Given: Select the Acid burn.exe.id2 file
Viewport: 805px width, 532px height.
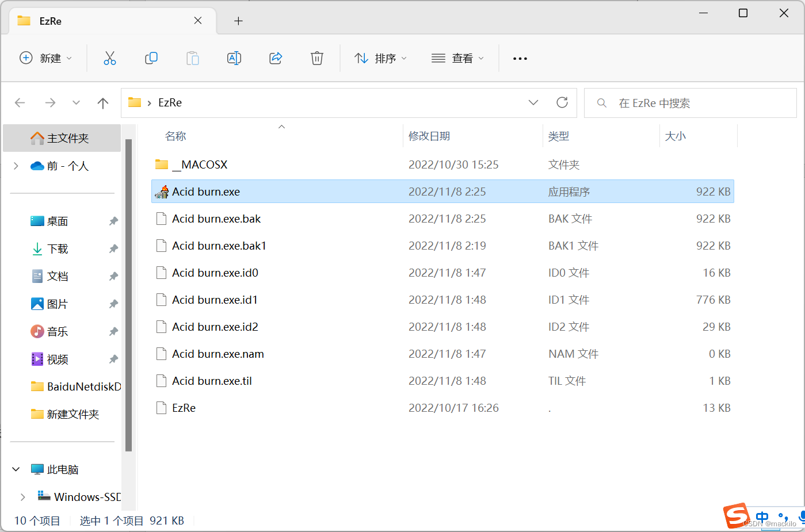Looking at the screenshot, I should 442,327.
